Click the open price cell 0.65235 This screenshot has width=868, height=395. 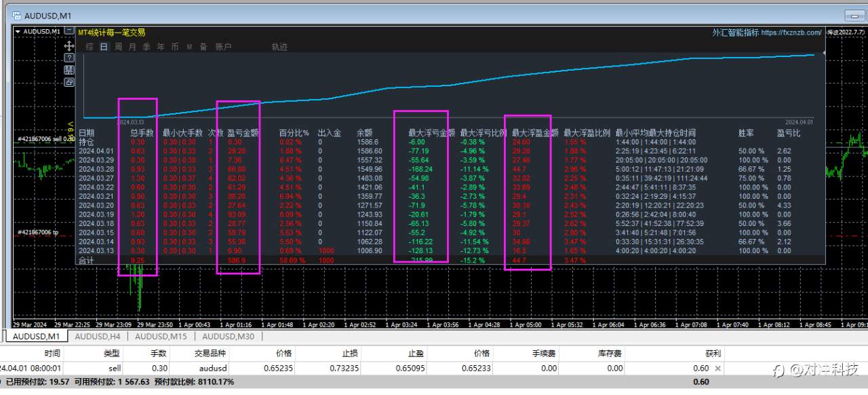pos(278,368)
